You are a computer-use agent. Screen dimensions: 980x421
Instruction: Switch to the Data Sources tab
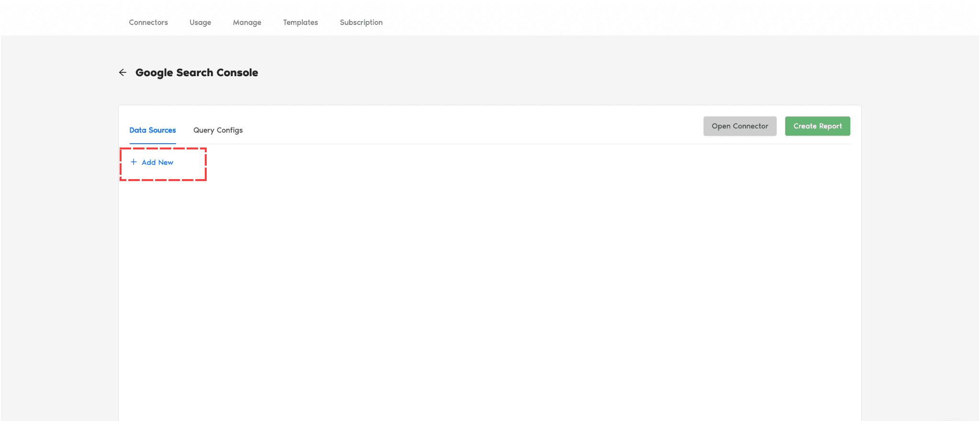click(x=153, y=130)
